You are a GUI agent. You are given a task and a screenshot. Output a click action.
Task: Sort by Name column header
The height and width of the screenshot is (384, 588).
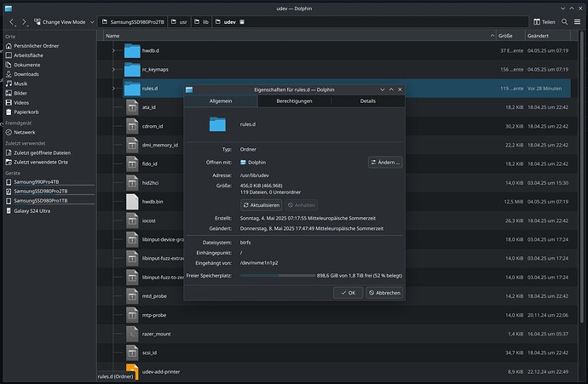[300, 36]
